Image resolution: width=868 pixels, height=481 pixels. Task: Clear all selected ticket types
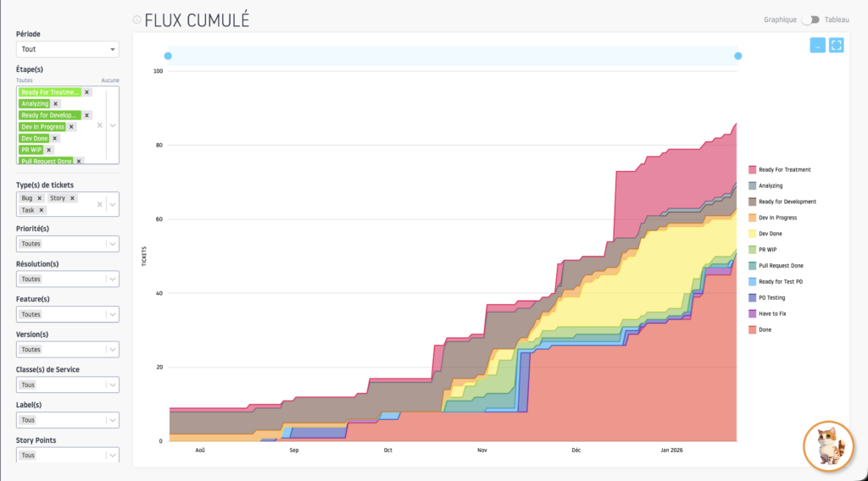tap(100, 204)
